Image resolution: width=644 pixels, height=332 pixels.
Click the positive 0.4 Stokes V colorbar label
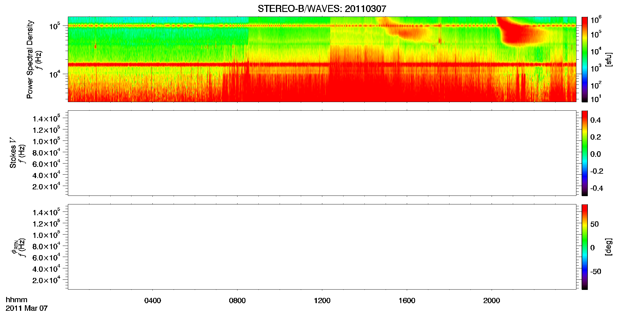click(595, 120)
